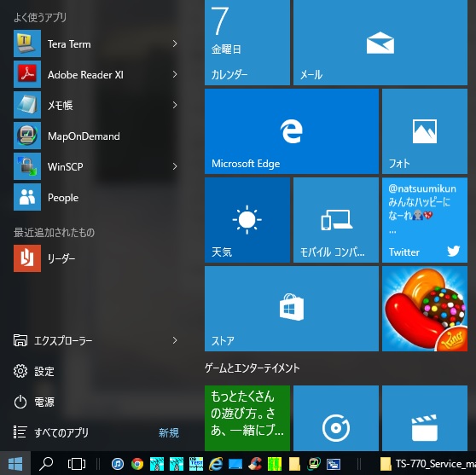
Task: Open the movie clapperboard tile
Action: tap(425, 418)
